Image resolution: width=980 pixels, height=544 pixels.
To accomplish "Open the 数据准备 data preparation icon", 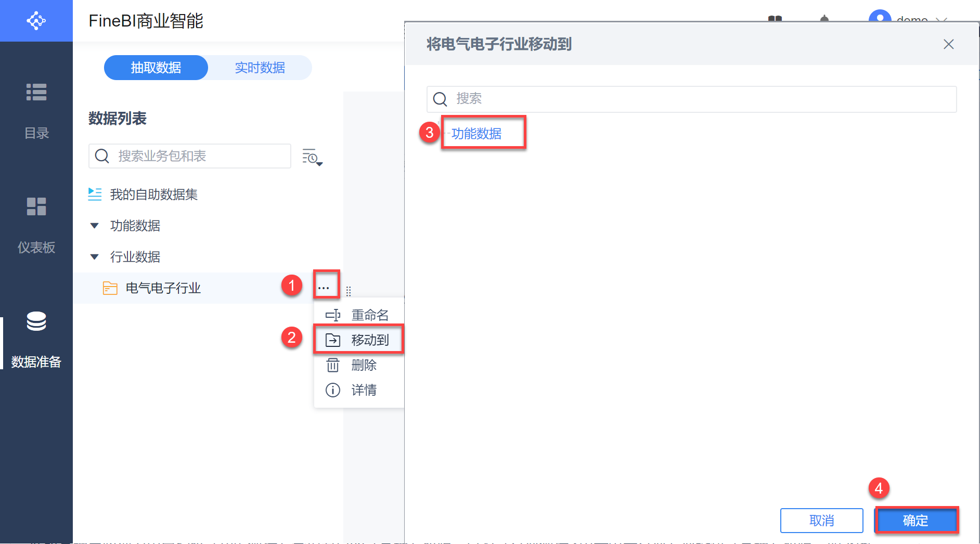I will click(x=36, y=321).
